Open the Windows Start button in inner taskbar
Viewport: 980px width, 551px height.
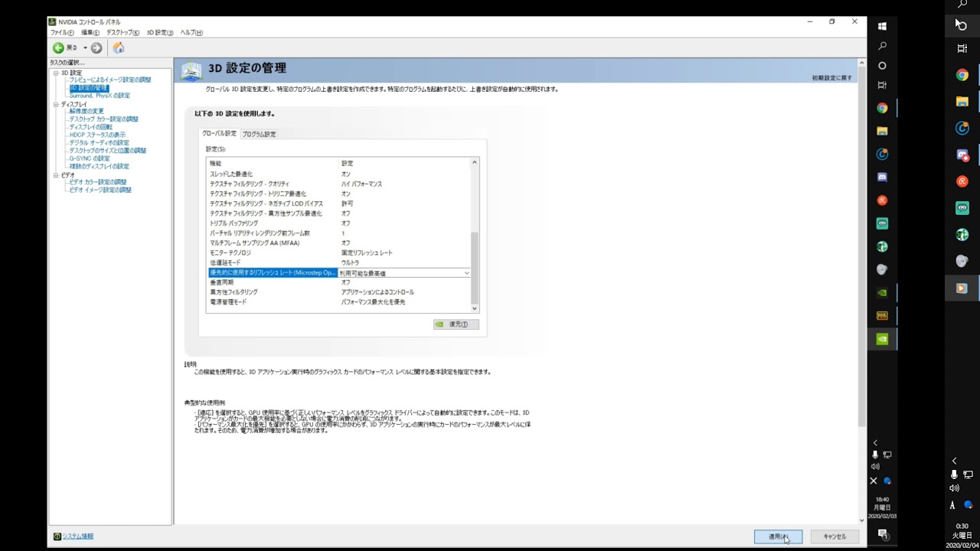pos(882,26)
